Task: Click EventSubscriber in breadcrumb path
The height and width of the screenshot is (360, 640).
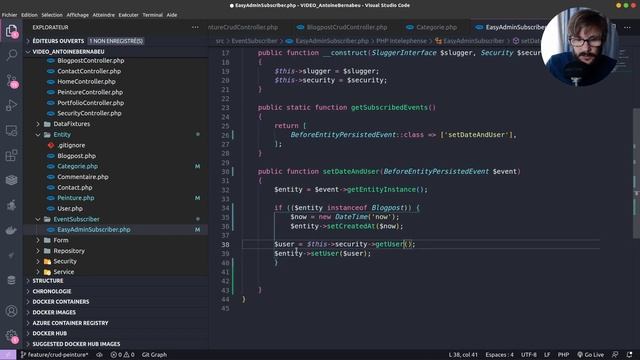Action: point(254,41)
